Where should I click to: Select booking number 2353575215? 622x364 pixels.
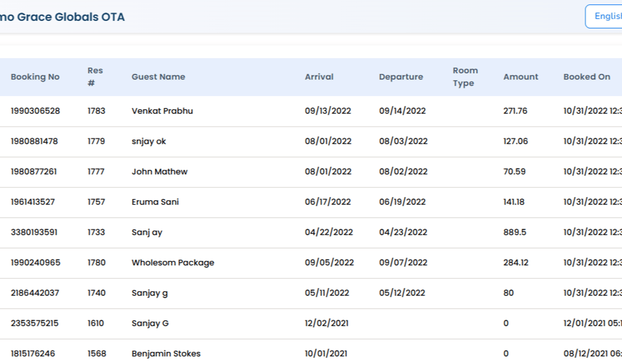coord(35,323)
